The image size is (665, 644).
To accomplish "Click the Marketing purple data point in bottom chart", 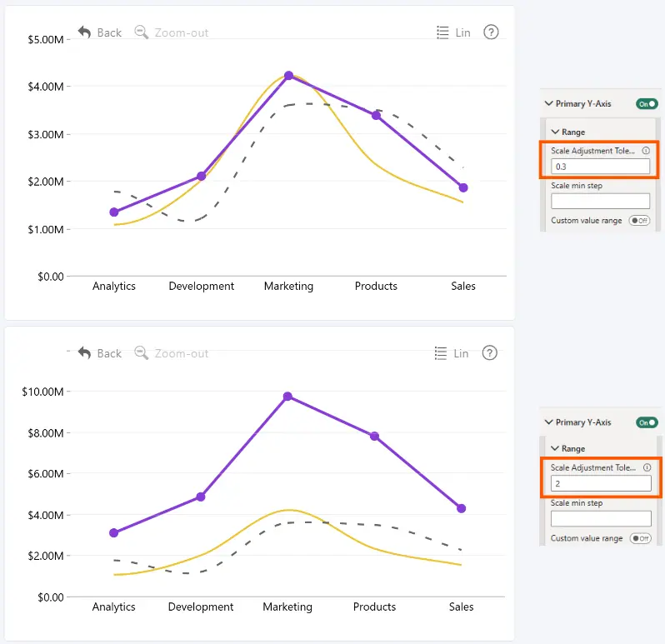I will [287, 397].
